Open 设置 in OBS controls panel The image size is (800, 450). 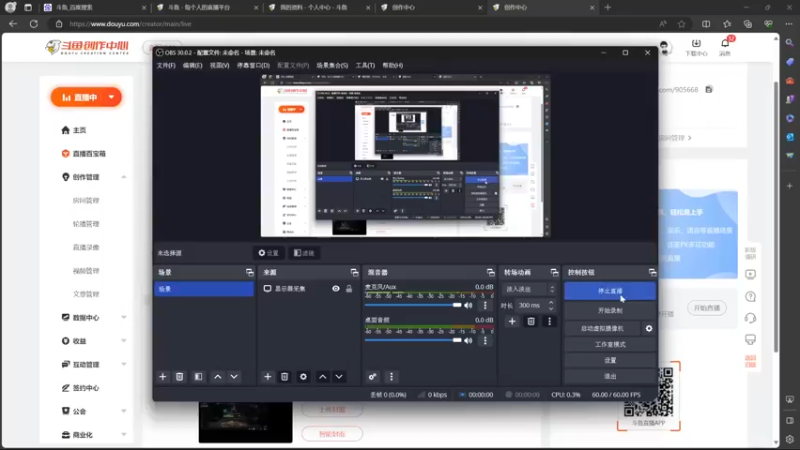pyautogui.click(x=610, y=360)
